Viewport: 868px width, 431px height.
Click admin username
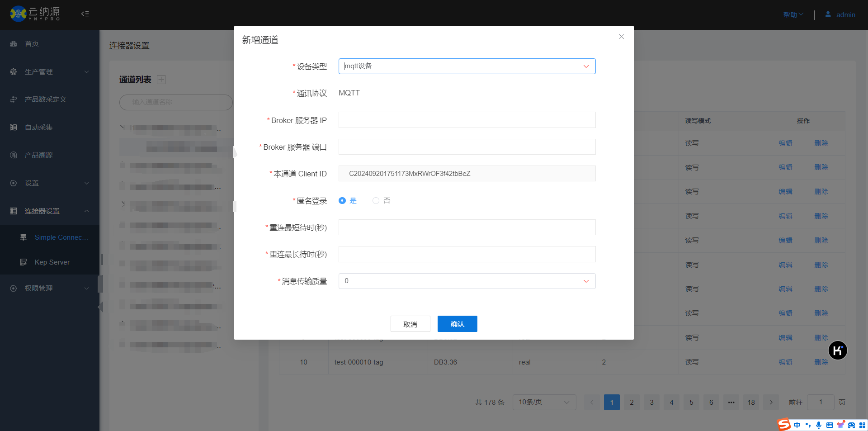coord(845,15)
